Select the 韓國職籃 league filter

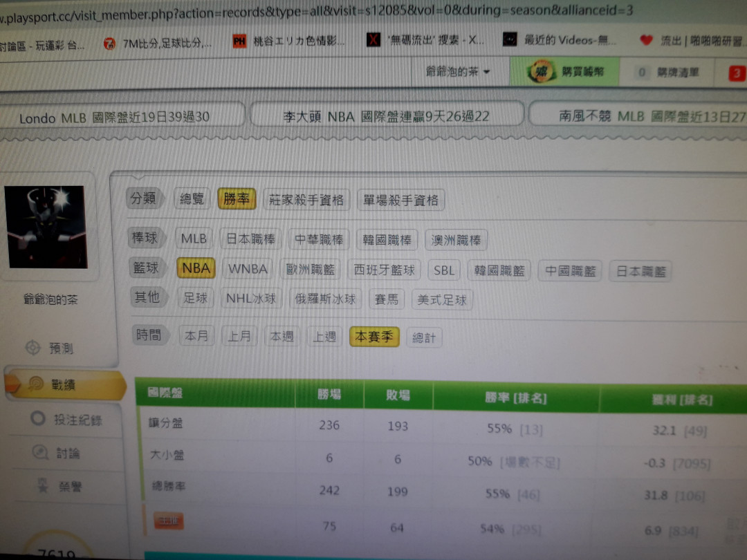[499, 271]
